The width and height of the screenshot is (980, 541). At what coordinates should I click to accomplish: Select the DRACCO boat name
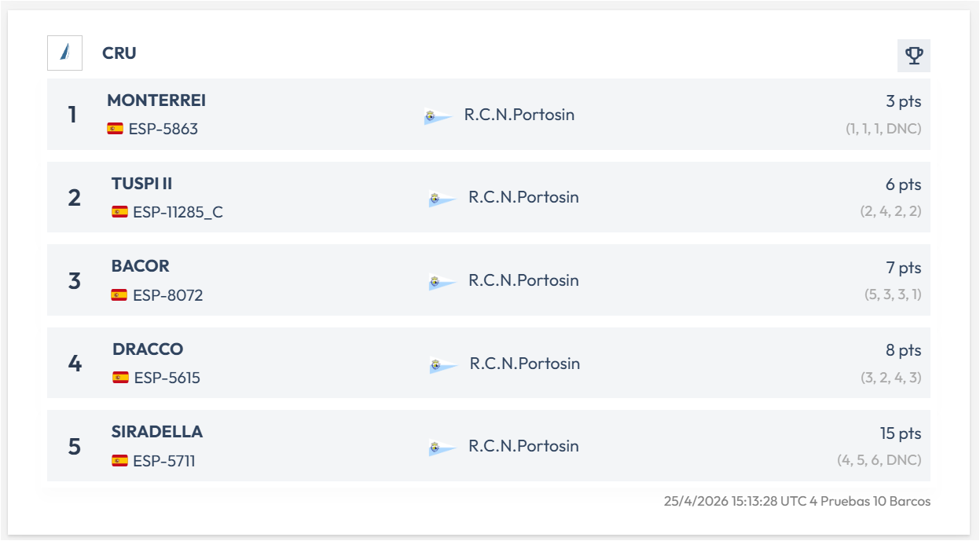point(148,349)
